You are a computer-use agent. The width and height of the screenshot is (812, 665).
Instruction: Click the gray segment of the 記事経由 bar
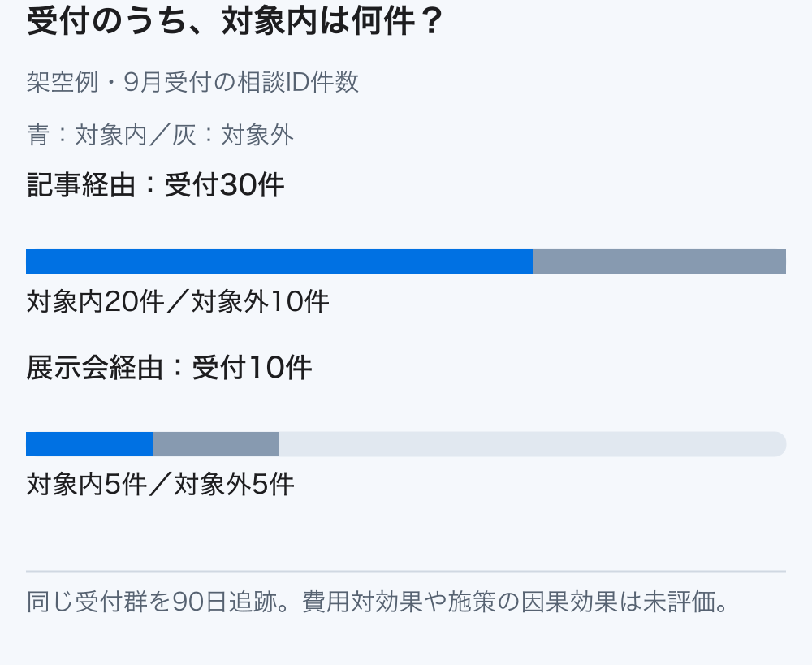tap(659, 261)
